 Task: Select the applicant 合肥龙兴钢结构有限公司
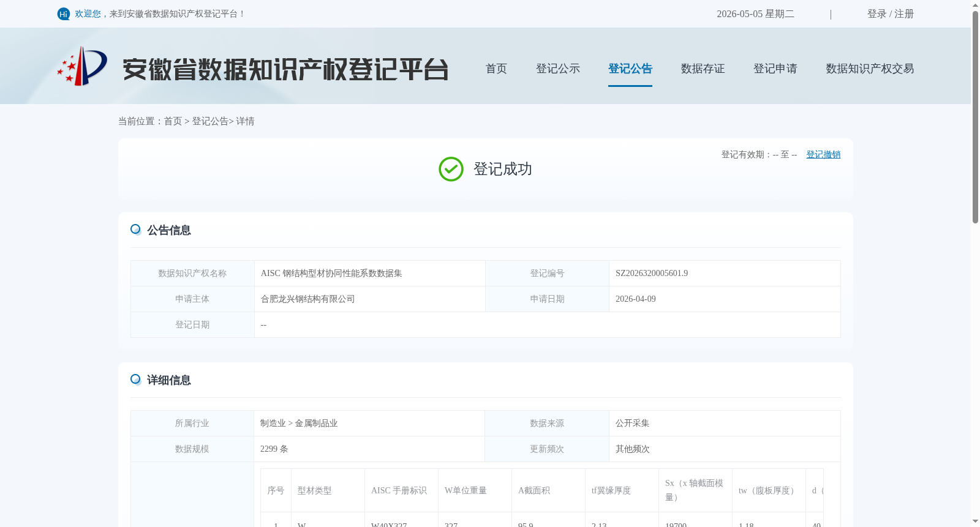(308, 299)
